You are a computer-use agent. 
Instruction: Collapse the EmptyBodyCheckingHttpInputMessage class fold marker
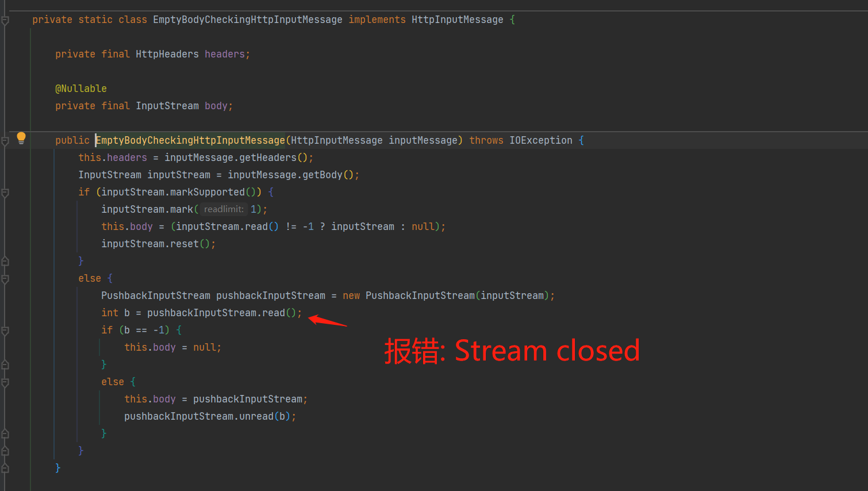tap(5, 20)
